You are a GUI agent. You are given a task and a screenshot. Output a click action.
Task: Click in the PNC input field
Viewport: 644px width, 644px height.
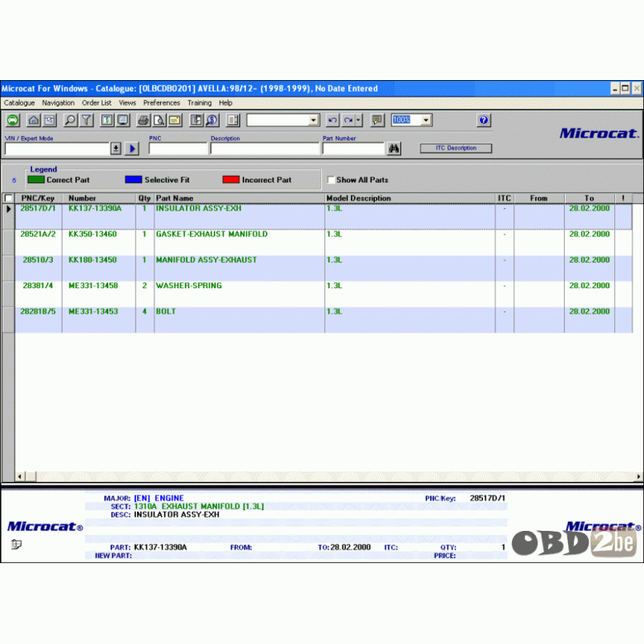[x=178, y=149]
